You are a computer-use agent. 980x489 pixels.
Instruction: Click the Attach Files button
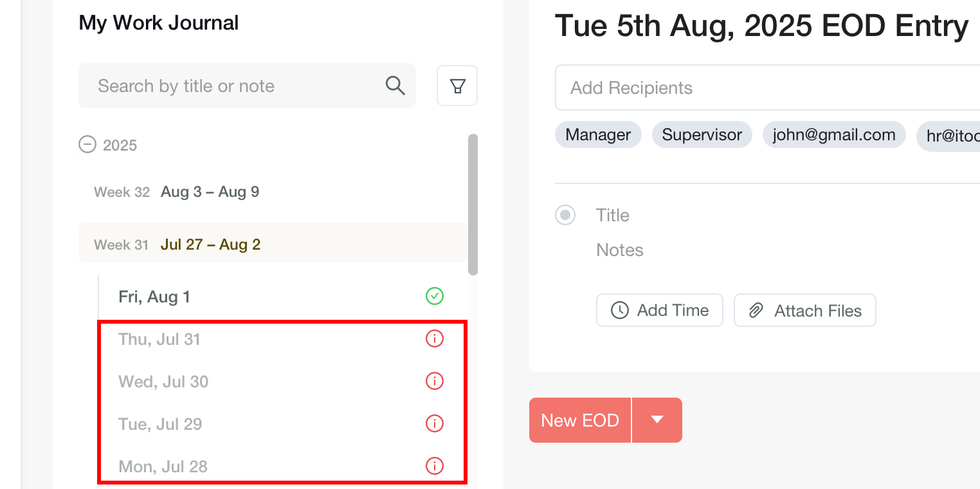804,310
